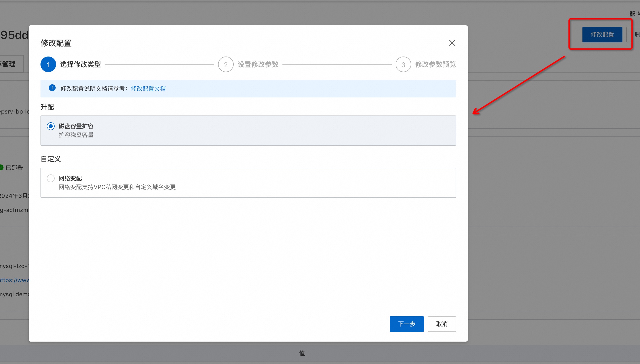640x364 pixels.
Task: Select the 磁盘容量扩容 radio option
Action: 51,126
